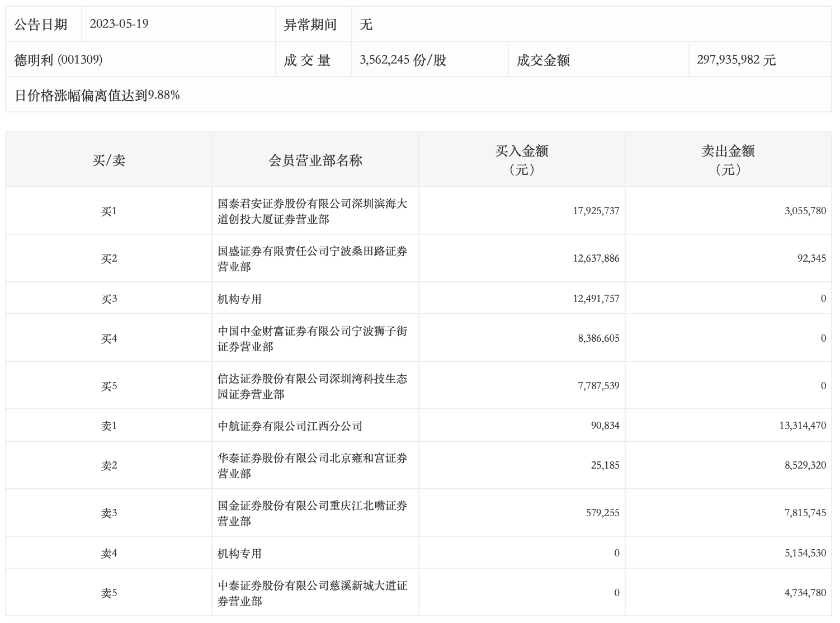This screenshot has height=623, width=840.
Task: Click 机构专用 in the 买3 row
Action: coord(239,299)
